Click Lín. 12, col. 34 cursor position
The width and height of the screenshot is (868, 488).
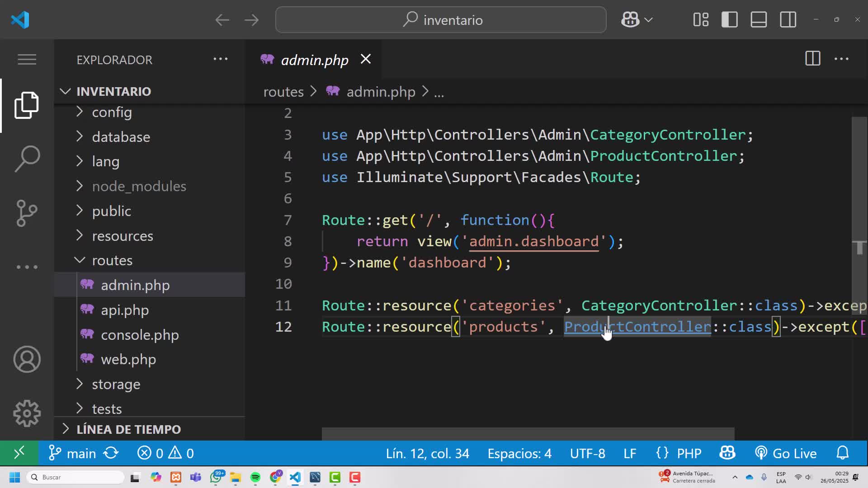(427, 453)
